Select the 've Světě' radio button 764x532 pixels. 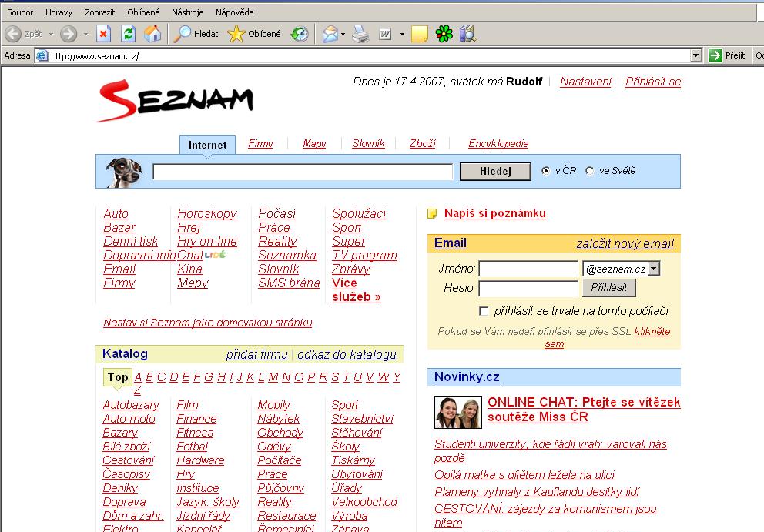pyautogui.click(x=590, y=171)
